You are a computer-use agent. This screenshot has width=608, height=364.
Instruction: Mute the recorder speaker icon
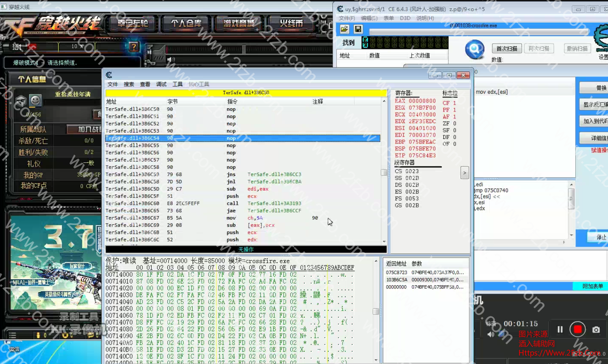tap(491, 334)
